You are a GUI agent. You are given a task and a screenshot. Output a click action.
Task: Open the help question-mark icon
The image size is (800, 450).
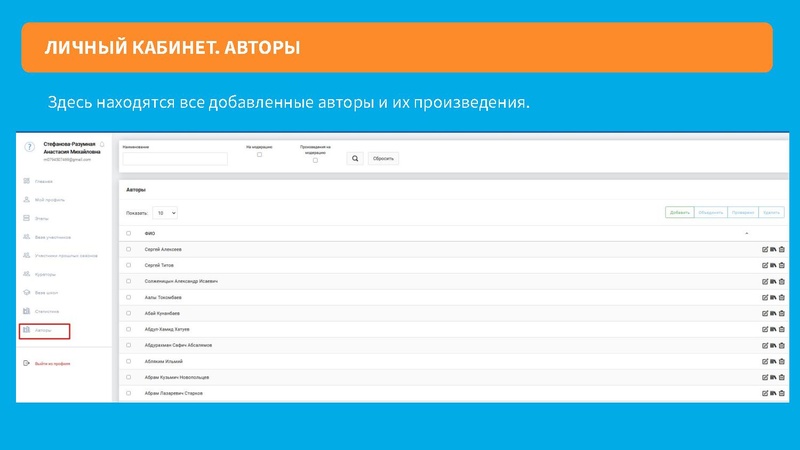pyautogui.click(x=30, y=147)
